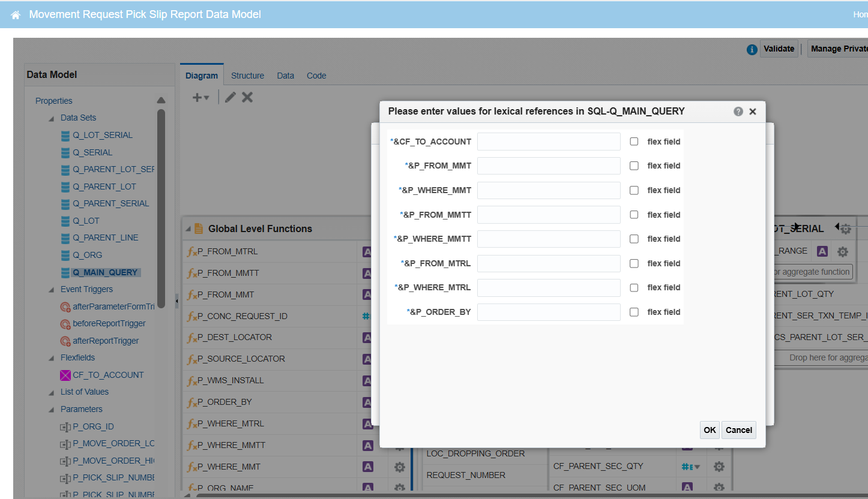Viewport: 868px width, 499px height.
Task: Check flex field box for &P_WHERE_MMT
Action: pyautogui.click(x=634, y=190)
